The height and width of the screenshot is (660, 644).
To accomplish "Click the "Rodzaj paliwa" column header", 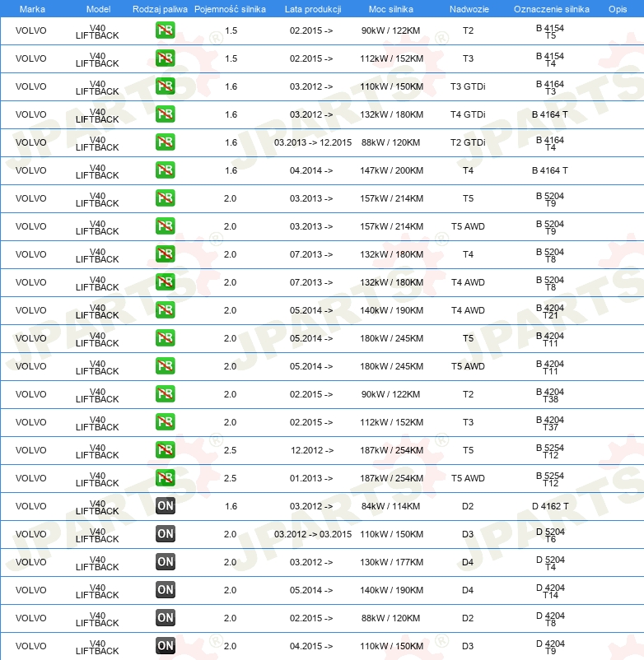I will (x=160, y=8).
